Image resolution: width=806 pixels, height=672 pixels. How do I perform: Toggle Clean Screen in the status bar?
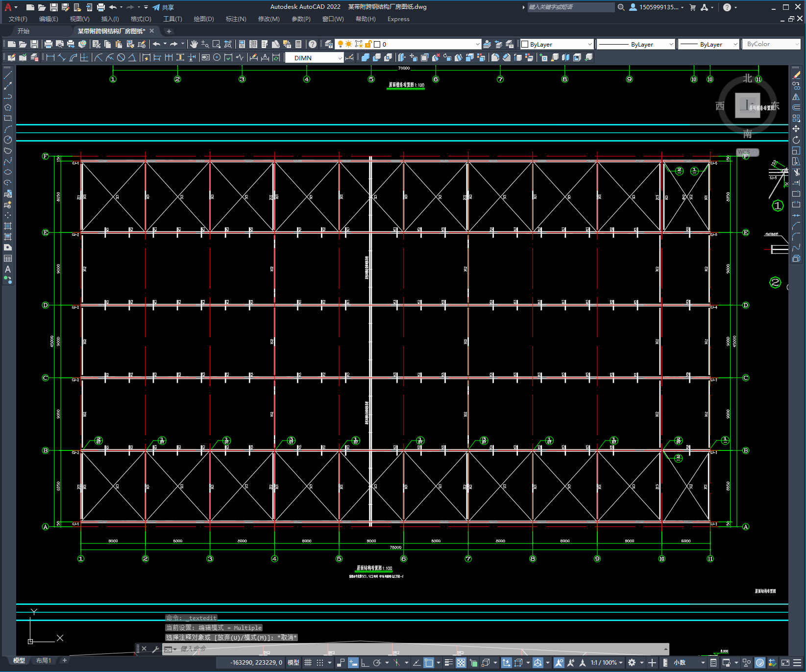point(785,663)
